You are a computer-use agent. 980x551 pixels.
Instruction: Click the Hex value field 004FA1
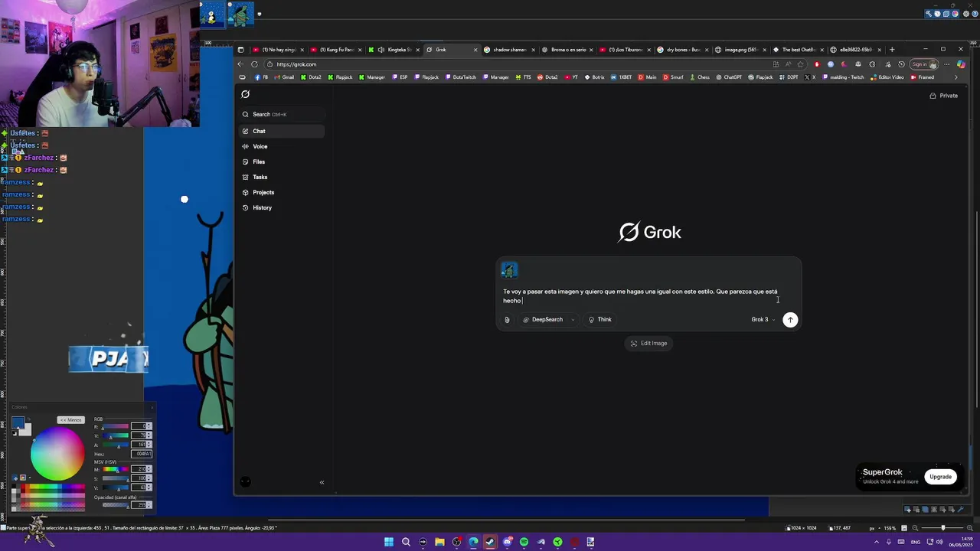click(x=142, y=454)
